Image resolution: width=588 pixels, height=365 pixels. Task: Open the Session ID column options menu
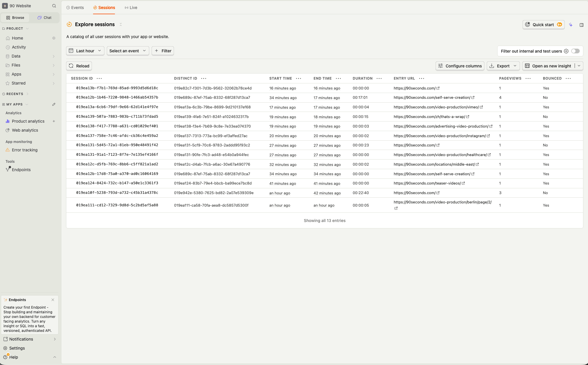click(x=99, y=78)
